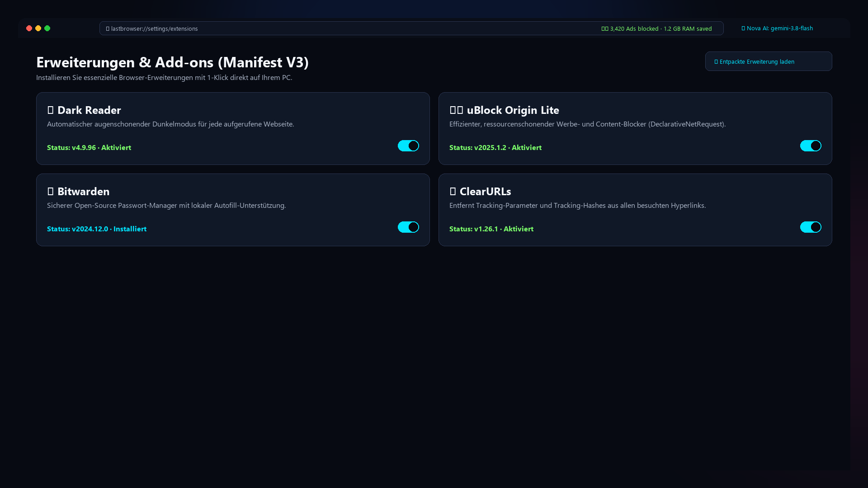Click the uBlock description mentioning DeclarativeNetRequest
The height and width of the screenshot is (488, 868).
(x=587, y=124)
